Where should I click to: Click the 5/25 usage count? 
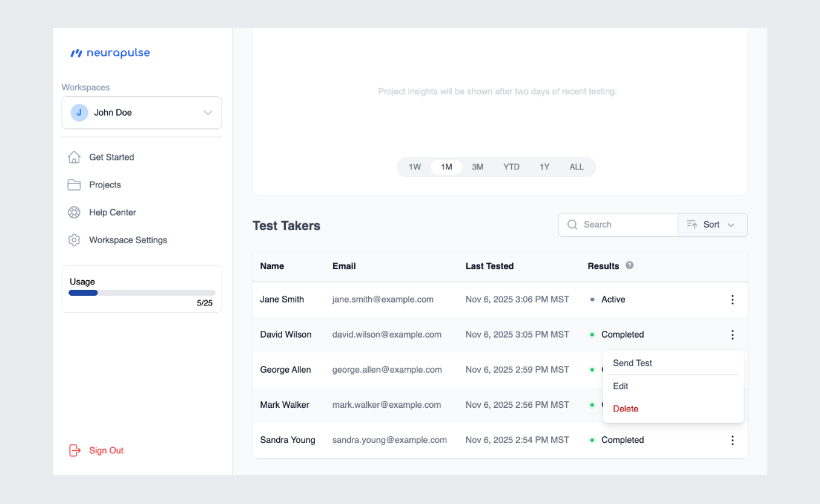point(205,303)
